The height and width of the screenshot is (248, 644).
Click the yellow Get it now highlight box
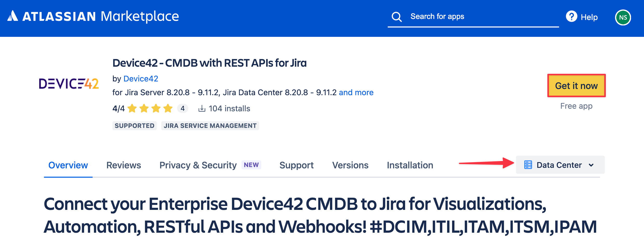(576, 86)
